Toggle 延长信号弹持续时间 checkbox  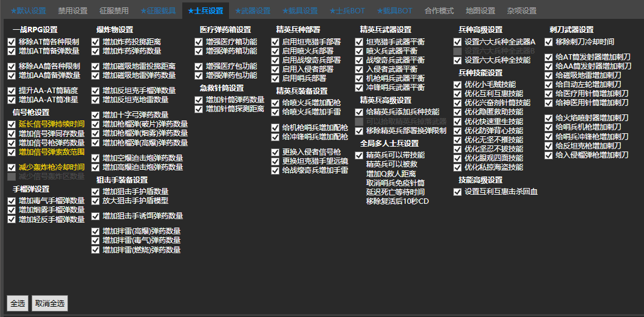click(12, 124)
